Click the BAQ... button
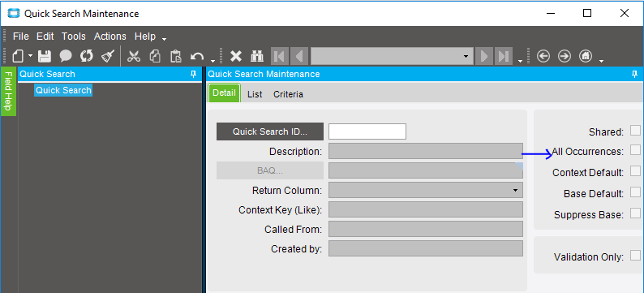Image resolution: width=644 pixels, height=293 pixels. (270, 170)
